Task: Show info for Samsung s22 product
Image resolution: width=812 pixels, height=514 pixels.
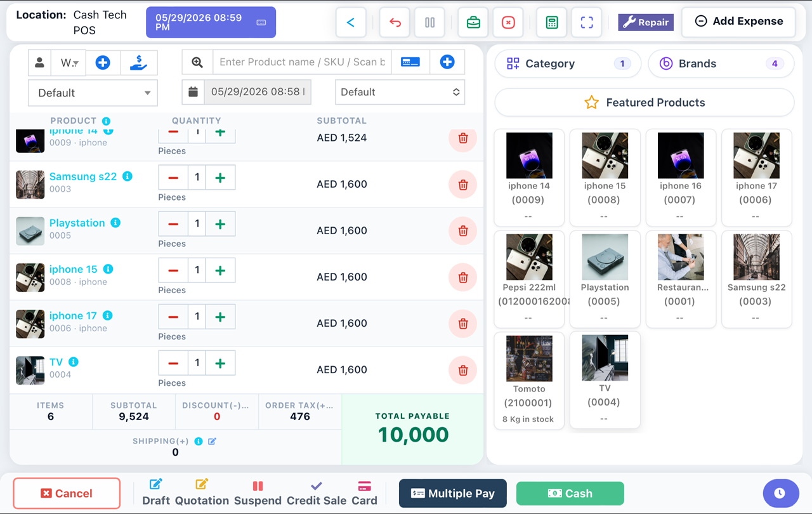Action: click(x=128, y=176)
